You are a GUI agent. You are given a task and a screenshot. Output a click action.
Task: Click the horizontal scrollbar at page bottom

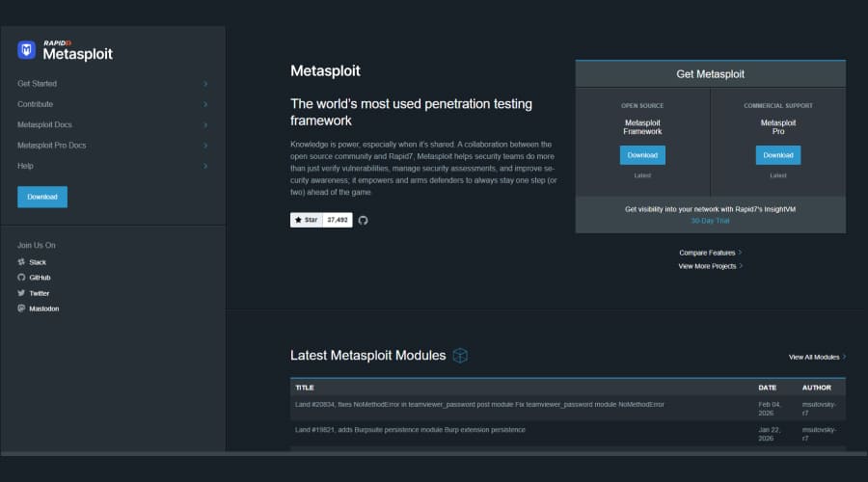[x=434, y=454]
